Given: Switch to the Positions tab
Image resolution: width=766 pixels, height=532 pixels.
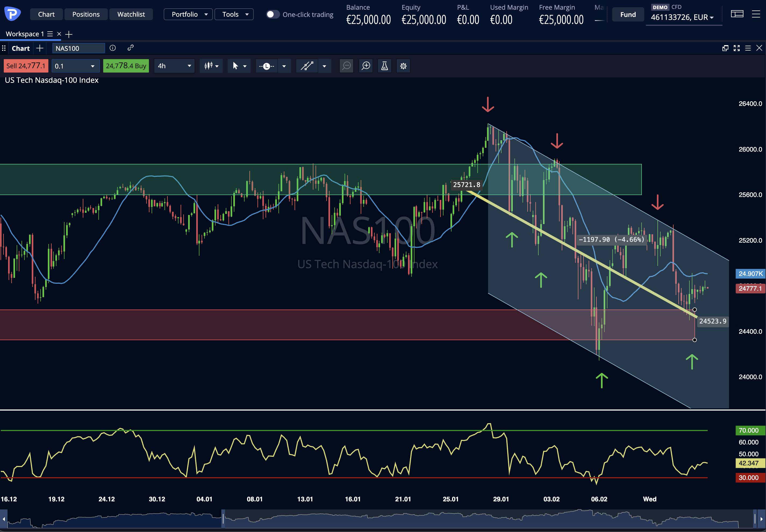Looking at the screenshot, I should pyautogui.click(x=86, y=14).
